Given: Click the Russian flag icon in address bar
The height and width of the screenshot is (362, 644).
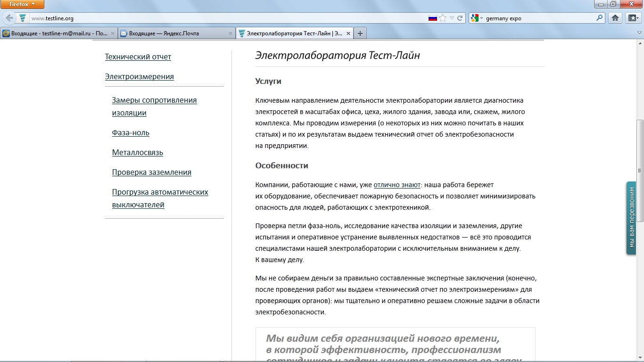Looking at the screenshot, I should 432,18.
